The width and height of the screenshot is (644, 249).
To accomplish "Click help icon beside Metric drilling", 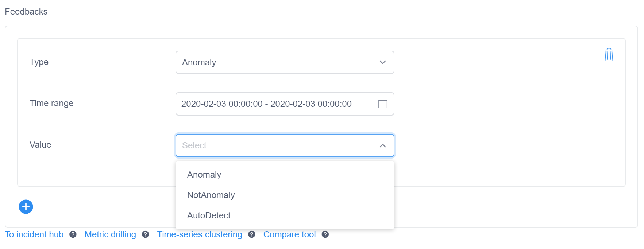I will tap(146, 234).
